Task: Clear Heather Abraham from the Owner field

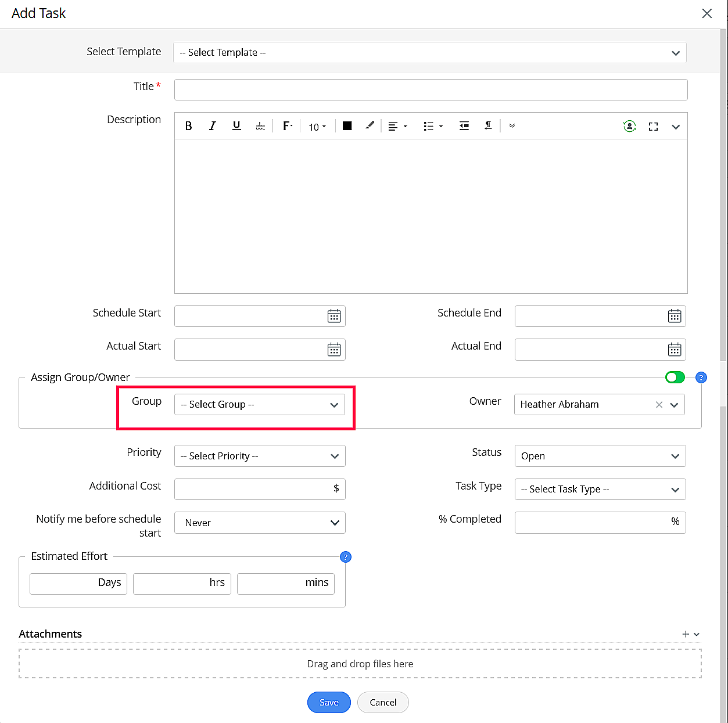Action: tap(658, 404)
